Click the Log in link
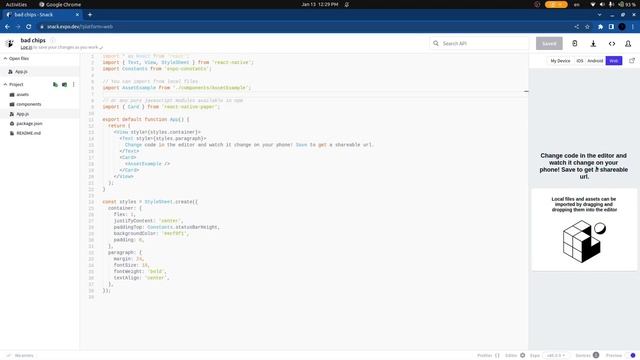Viewport: 640px width, 360px height. (26, 47)
